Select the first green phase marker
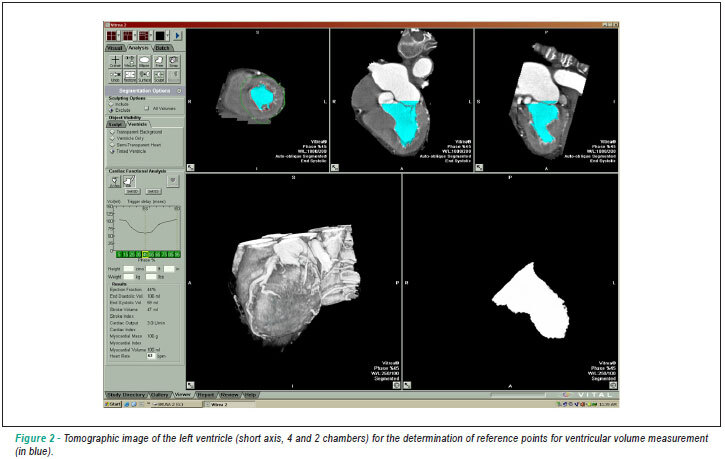 (119, 255)
